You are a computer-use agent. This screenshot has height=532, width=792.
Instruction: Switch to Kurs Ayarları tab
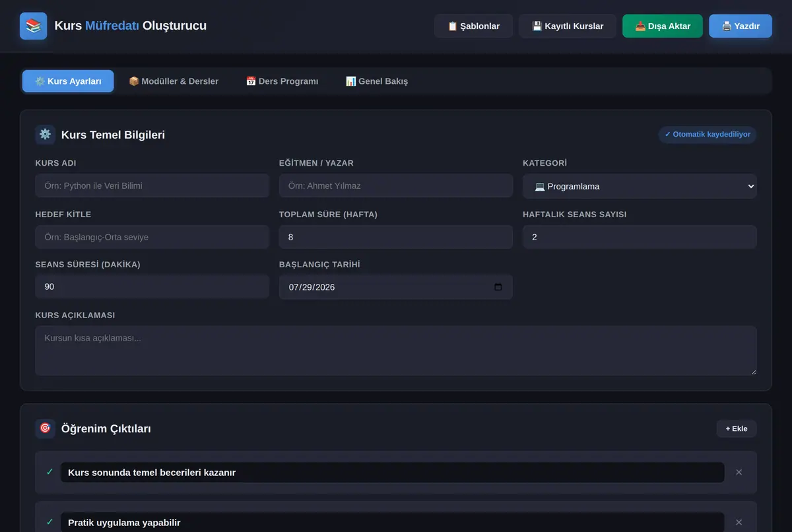click(x=68, y=81)
